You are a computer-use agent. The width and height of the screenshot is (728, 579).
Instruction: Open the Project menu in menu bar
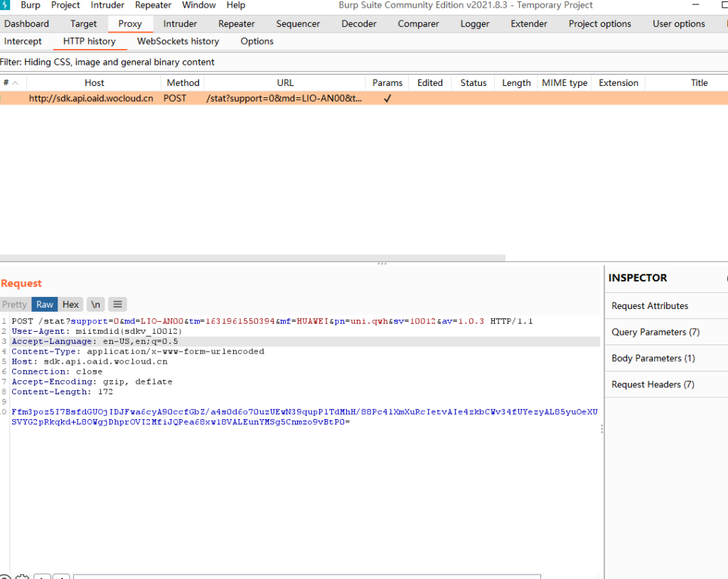click(65, 5)
